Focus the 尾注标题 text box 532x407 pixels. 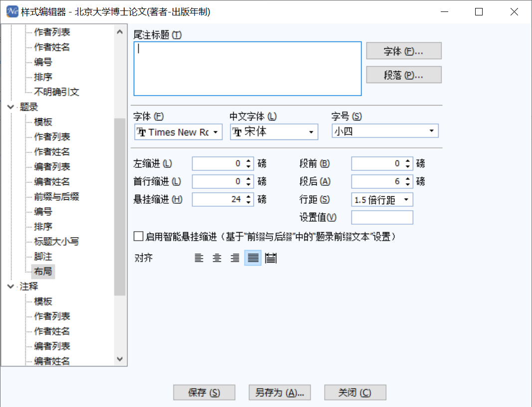tap(248, 69)
